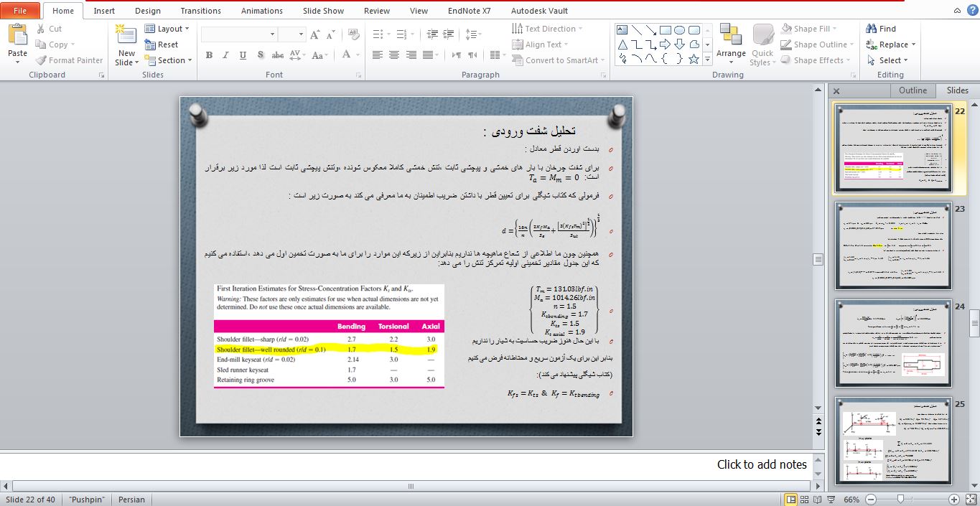Click the Persian language status button

click(x=131, y=500)
